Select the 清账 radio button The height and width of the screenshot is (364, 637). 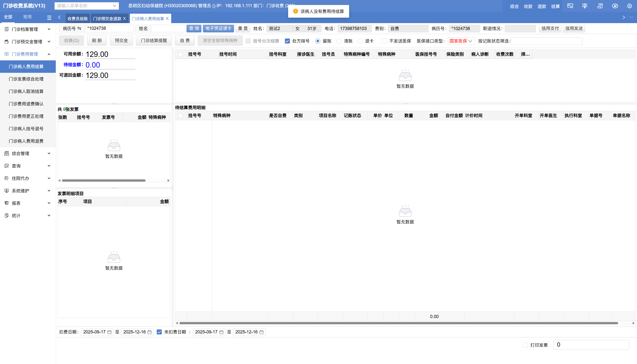coord(339,41)
